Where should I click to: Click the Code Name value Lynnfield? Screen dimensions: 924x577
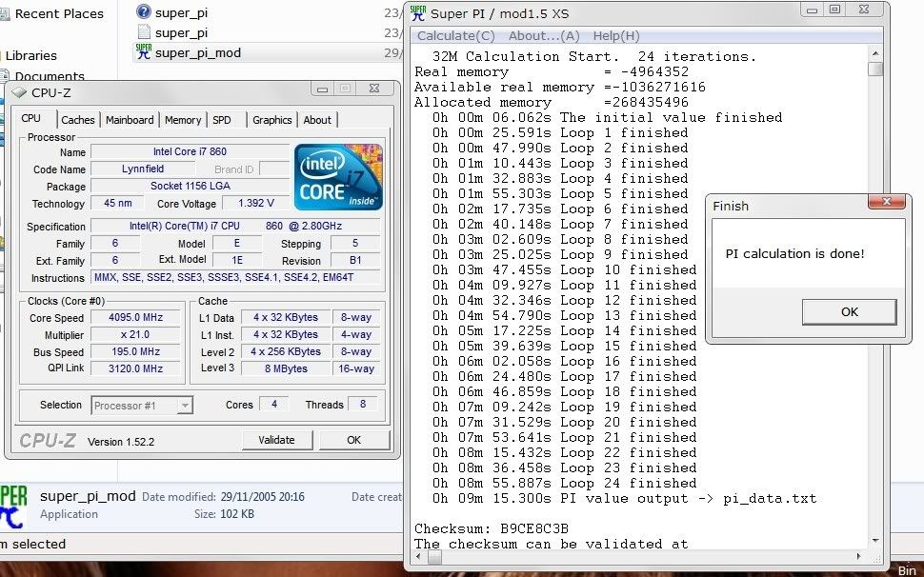[143, 169]
